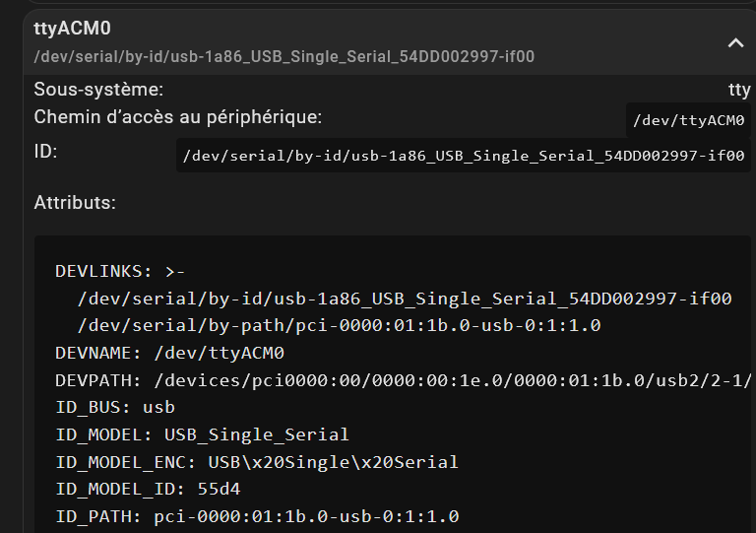The image size is (756, 533).
Task: Click the by-id path under DEVLINKS
Action: coord(404,299)
